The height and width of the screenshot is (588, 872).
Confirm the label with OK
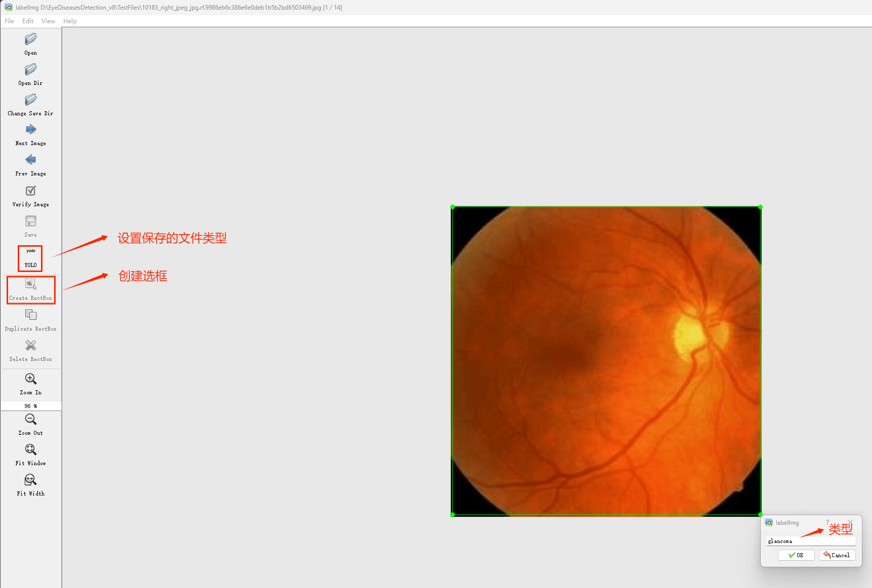coord(796,555)
